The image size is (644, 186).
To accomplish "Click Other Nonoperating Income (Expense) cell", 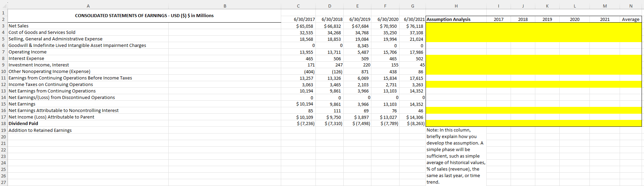I will click(88, 71).
